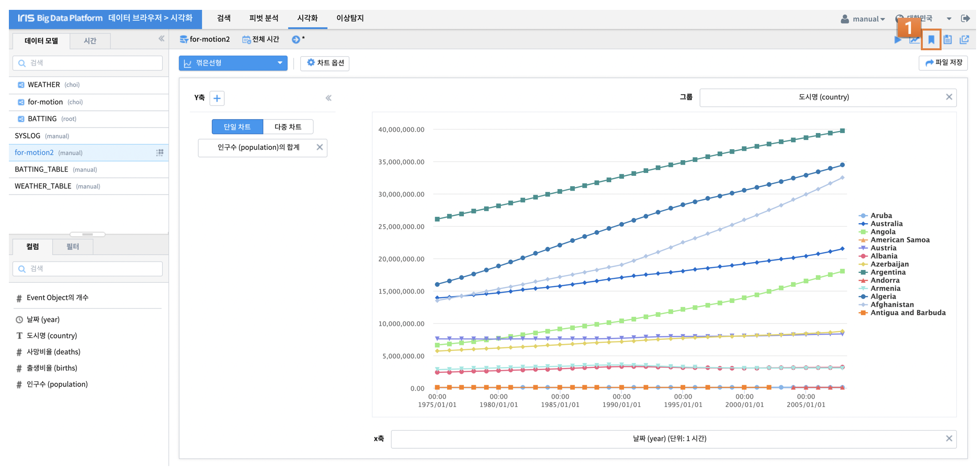Image resolution: width=980 pixels, height=467 pixels.
Task: Toggle American Samoa series in legend
Action: (x=894, y=240)
